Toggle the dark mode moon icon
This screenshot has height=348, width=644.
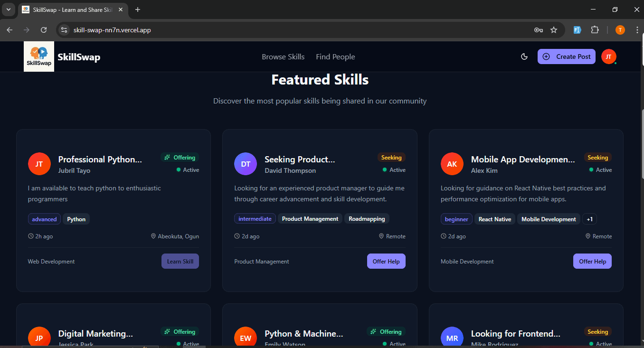[x=524, y=56]
